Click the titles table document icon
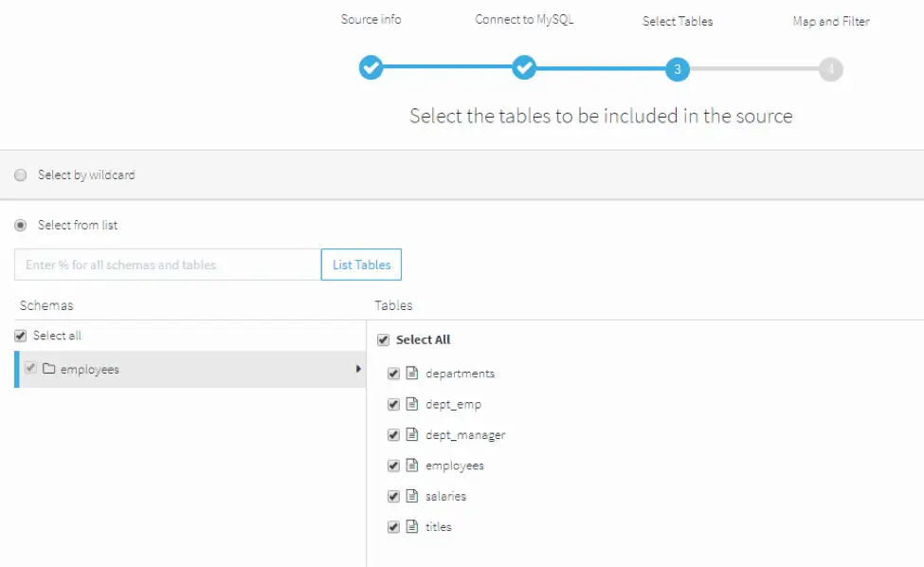Image resolution: width=924 pixels, height=567 pixels. tap(411, 526)
